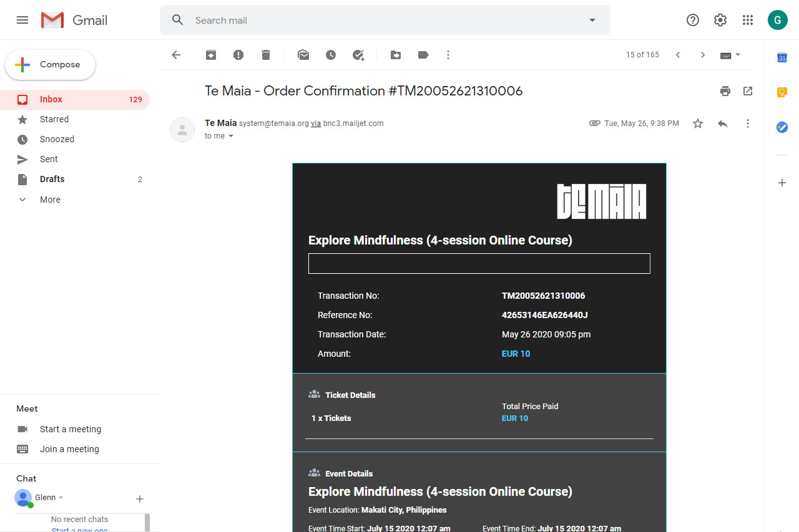799x532 pixels.
Task: Open the Settings gear icon
Action: (x=720, y=20)
